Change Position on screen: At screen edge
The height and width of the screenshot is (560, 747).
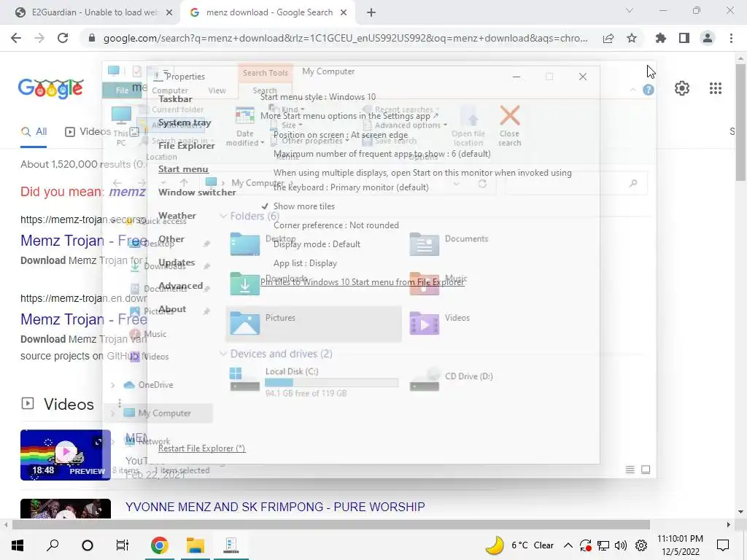point(341,135)
